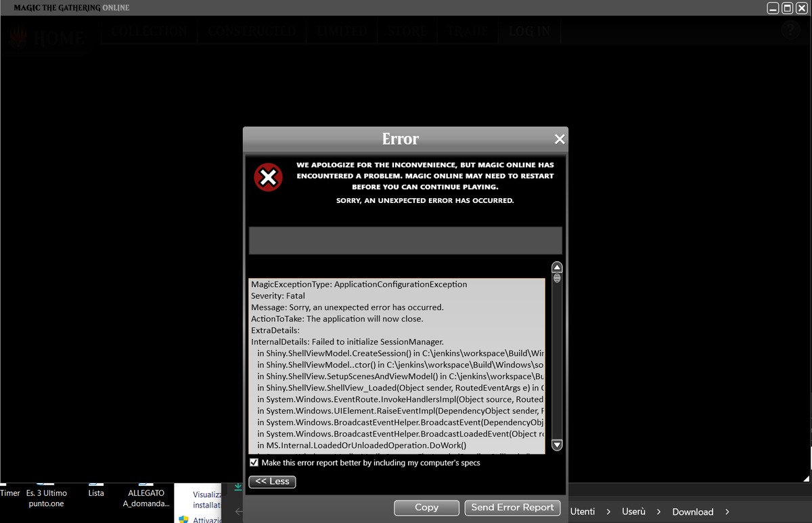The width and height of the screenshot is (812, 523).
Task: Click Send Error Report button
Action: 512,507
